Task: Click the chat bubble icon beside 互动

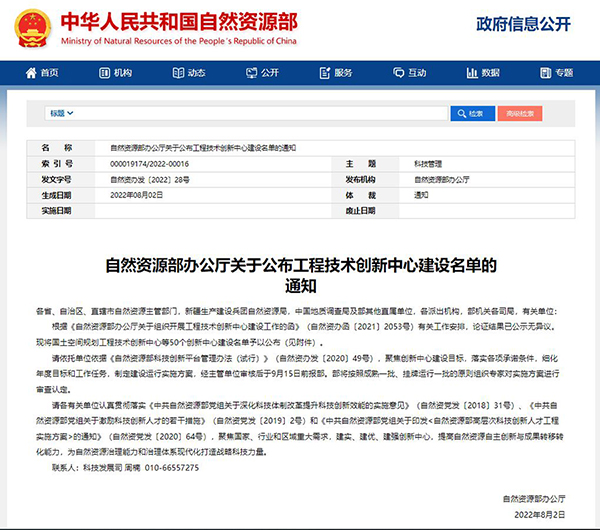Action: [398, 73]
